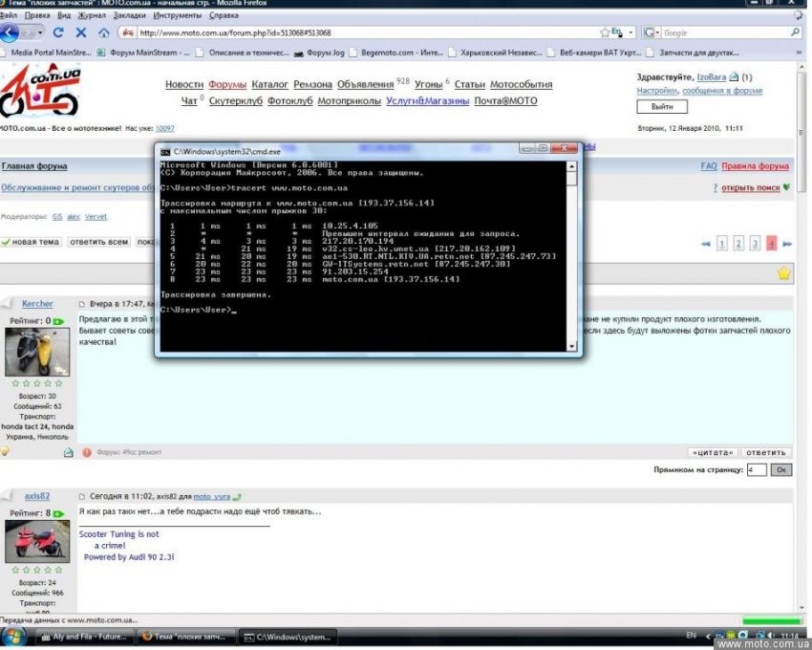The height and width of the screenshot is (650, 812).
Task: Open the Правка menu
Action: coord(37,15)
